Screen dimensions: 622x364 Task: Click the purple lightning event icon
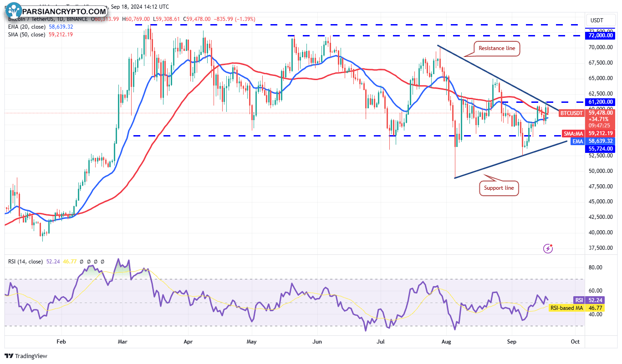point(548,248)
